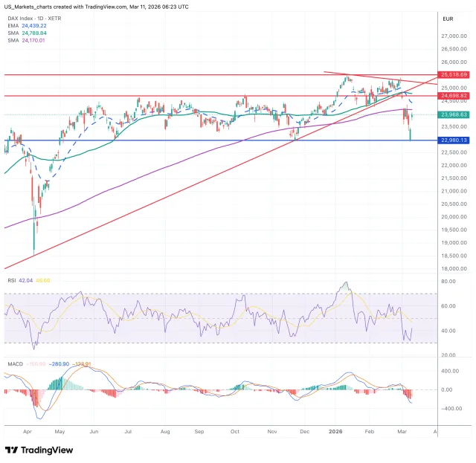This screenshot has height=463, width=476.
Task: Click the Aug label on time axis
Action: point(165,432)
